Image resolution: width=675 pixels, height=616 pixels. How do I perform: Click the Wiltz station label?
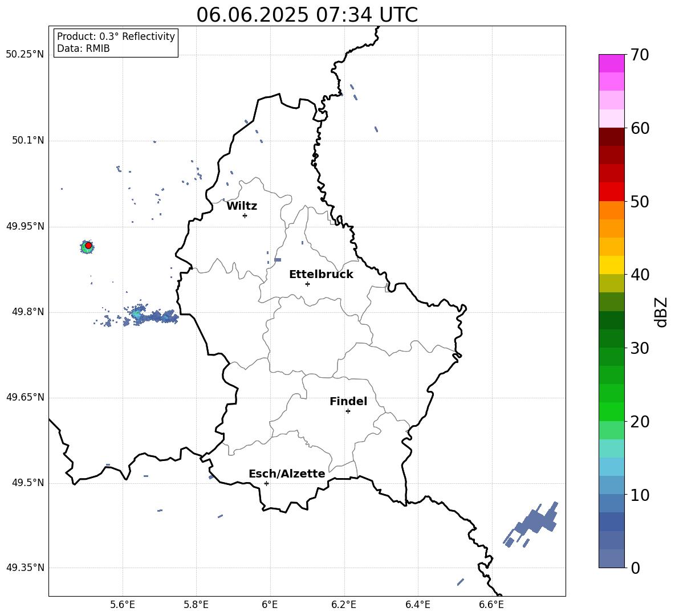tap(242, 206)
